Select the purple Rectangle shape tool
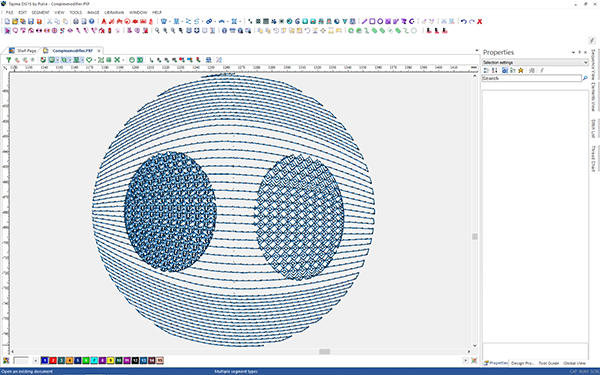The width and height of the screenshot is (600, 375). [x=372, y=21]
